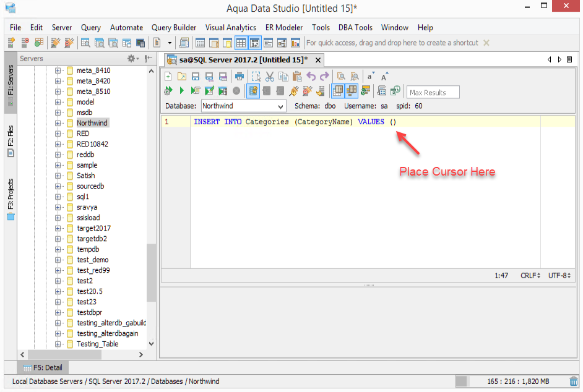
Task: Open the ER Modeler menu
Action: coord(283,27)
